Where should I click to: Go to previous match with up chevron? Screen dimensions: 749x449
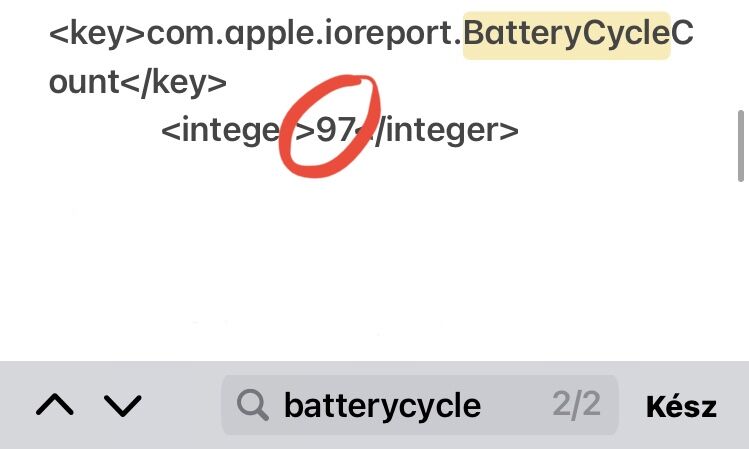click(x=55, y=405)
